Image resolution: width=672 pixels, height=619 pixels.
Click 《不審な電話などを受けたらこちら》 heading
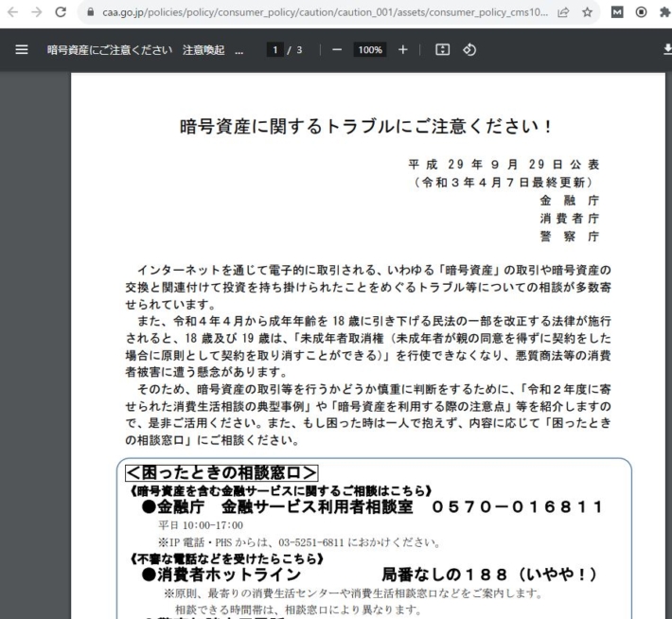tap(226, 559)
